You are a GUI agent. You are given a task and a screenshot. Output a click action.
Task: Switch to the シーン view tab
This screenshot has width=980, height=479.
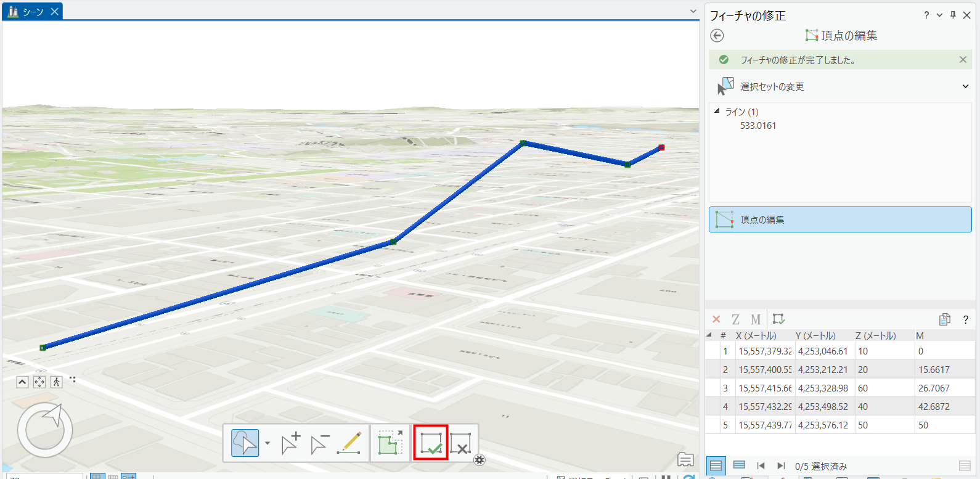pos(32,12)
